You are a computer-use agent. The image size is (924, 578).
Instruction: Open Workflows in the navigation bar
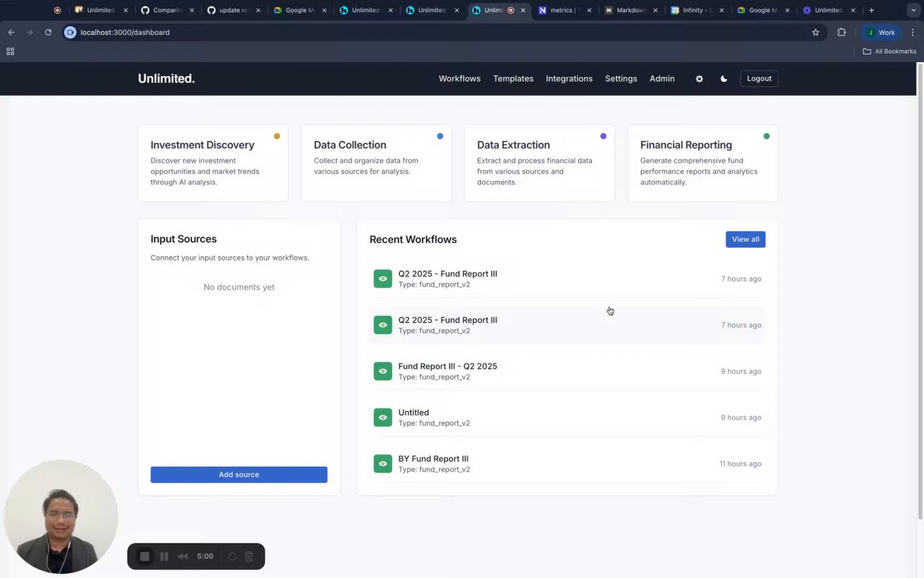[460, 79]
